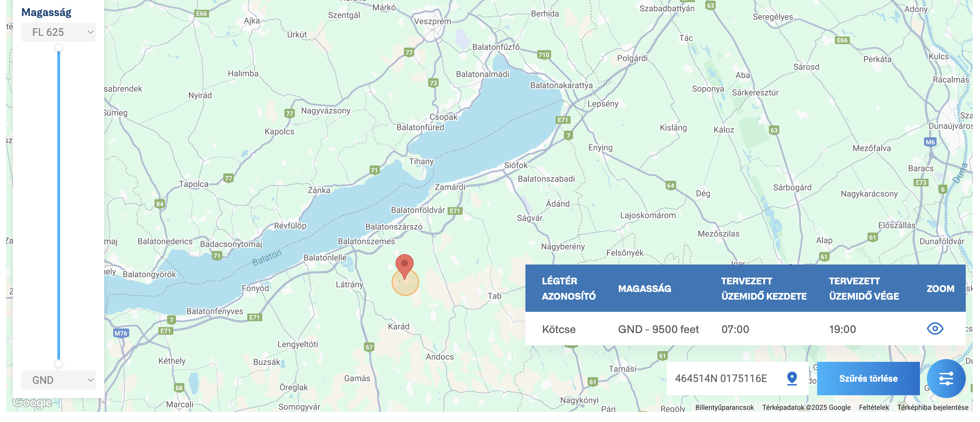Open the round filter settings button

click(x=946, y=379)
